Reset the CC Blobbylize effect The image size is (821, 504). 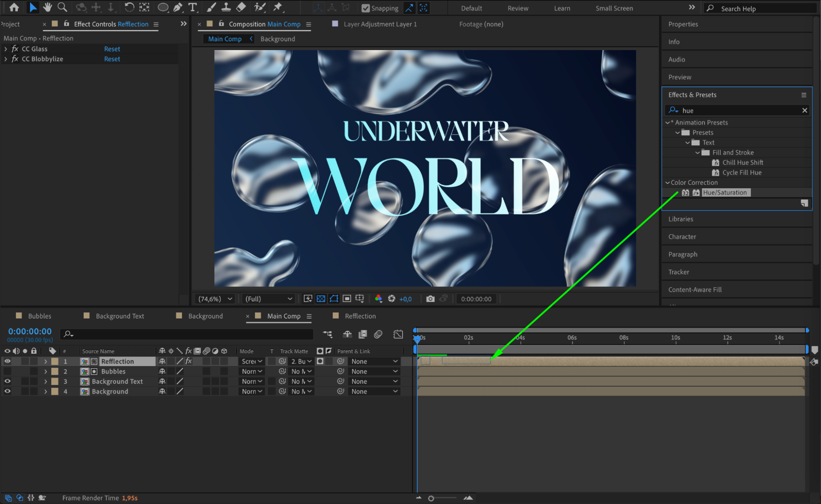112,59
